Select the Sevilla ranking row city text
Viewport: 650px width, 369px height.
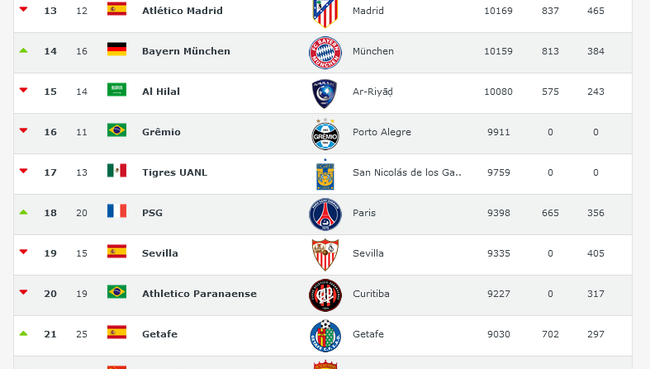tap(368, 253)
